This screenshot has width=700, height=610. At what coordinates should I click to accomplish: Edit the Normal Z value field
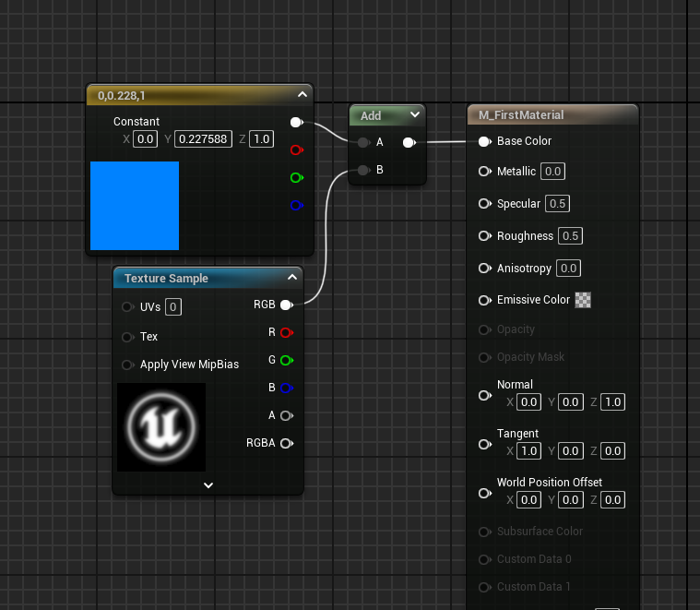click(612, 402)
